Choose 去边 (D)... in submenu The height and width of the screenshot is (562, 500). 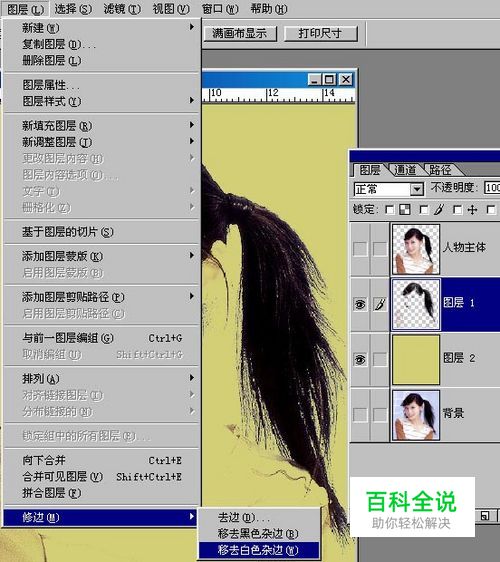click(259, 518)
